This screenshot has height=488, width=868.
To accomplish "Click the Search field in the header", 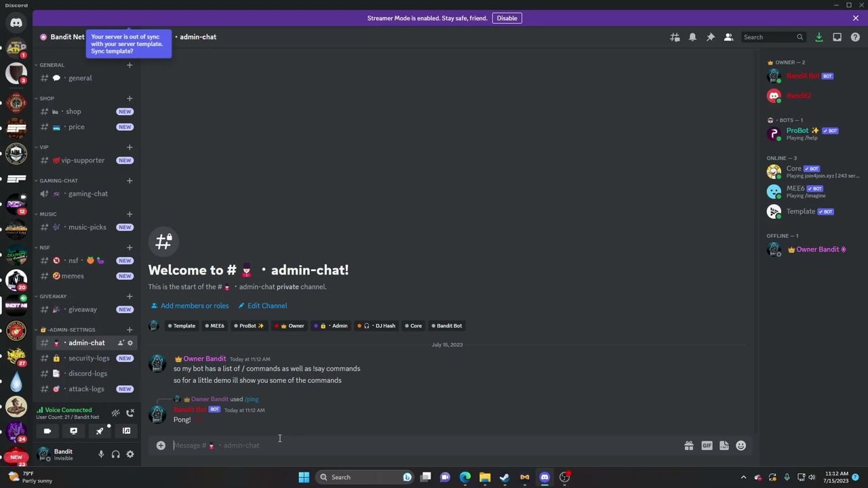I will 772,37.
